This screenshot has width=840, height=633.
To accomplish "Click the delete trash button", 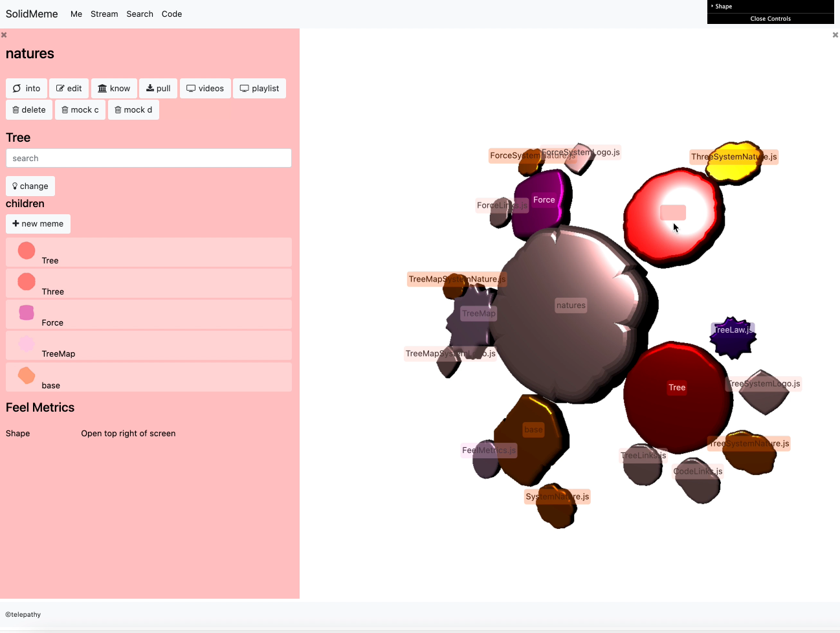I will [x=29, y=110].
